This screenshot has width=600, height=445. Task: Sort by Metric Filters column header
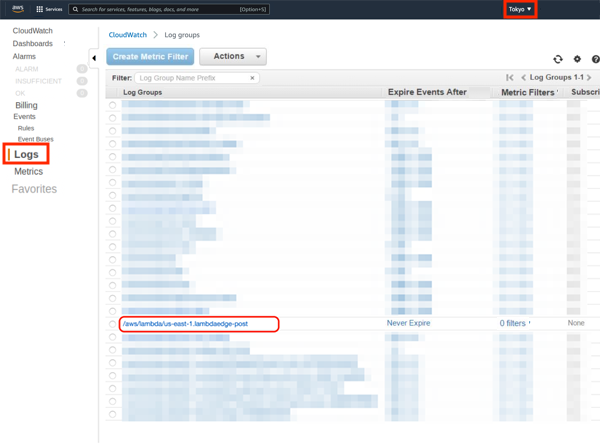pyautogui.click(x=528, y=92)
